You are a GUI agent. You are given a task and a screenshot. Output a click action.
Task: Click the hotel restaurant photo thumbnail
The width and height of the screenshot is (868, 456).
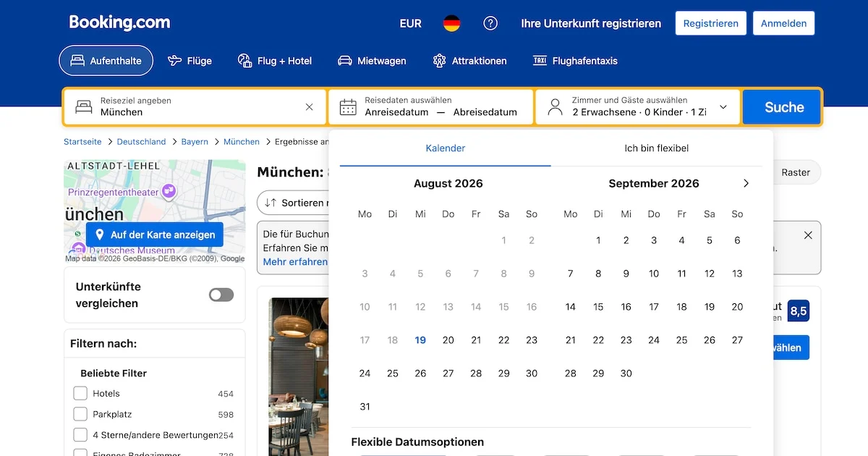(x=299, y=376)
